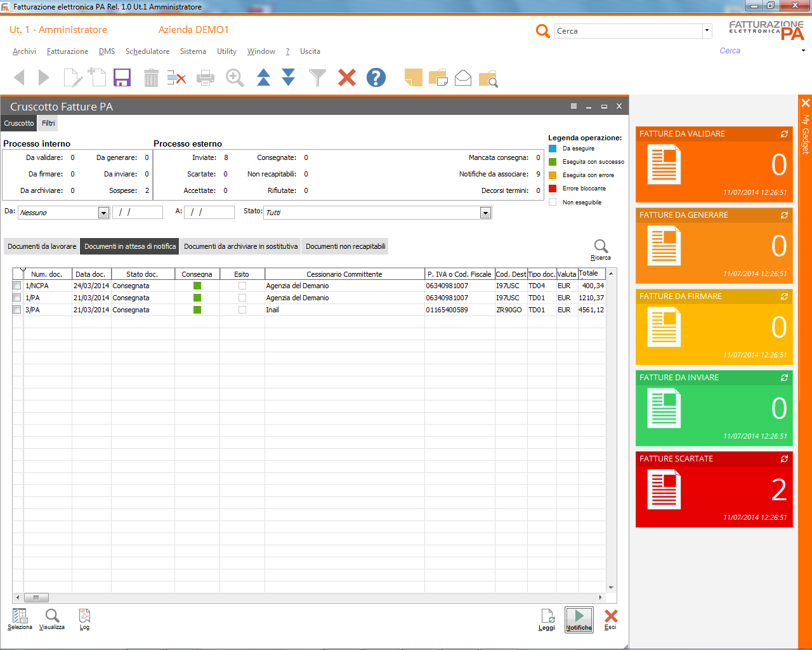Check the row checkbox for 1/NCPA

coord(17,286)
